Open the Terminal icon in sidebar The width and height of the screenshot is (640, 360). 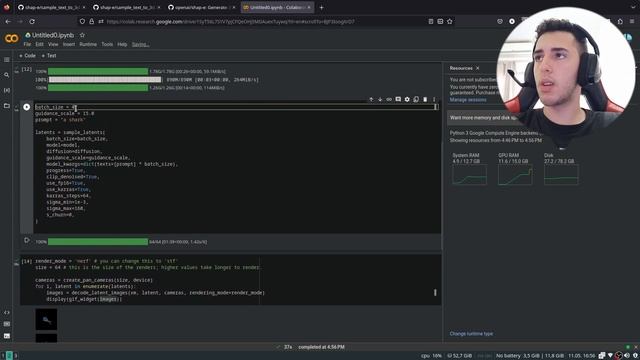(7, 336)
